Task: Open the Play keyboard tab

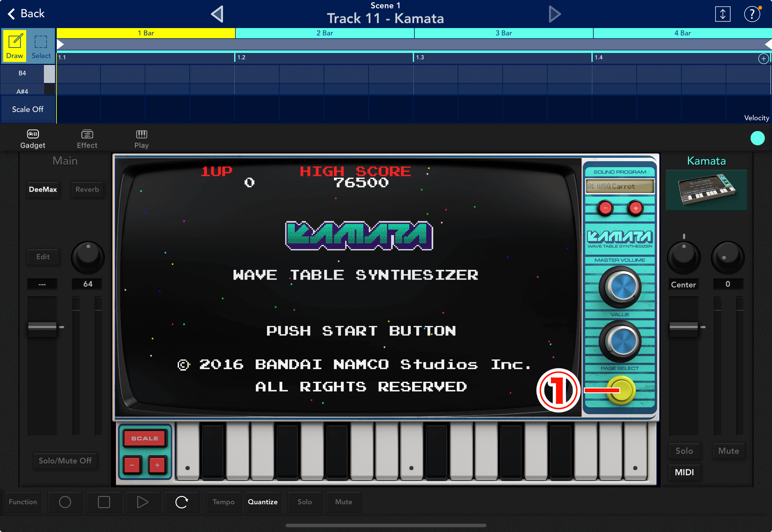Action: click(141, 139)
